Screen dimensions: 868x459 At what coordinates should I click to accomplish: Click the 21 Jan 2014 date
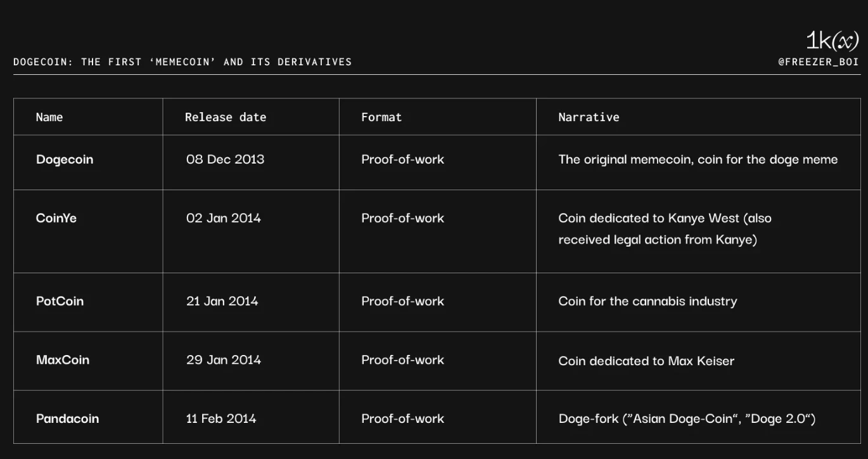click(222, 301)
